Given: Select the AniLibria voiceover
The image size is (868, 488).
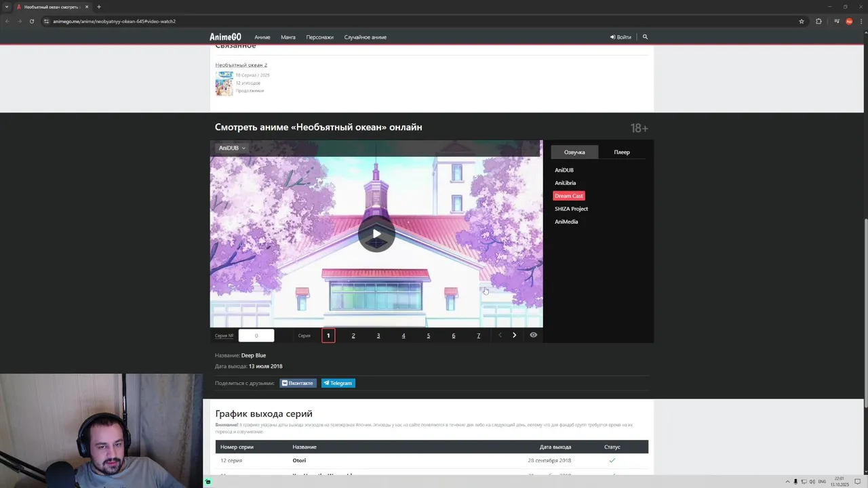Looking at the screenshot, I should [566, 183].
